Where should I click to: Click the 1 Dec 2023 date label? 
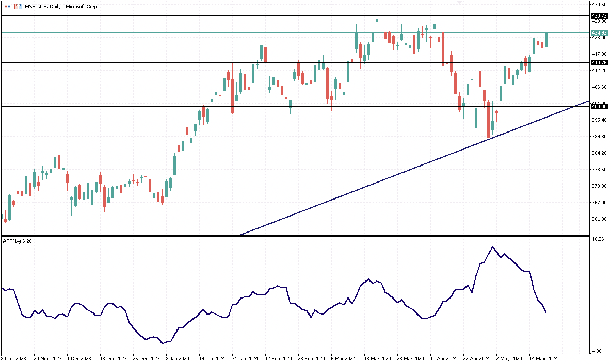[79, 359]
